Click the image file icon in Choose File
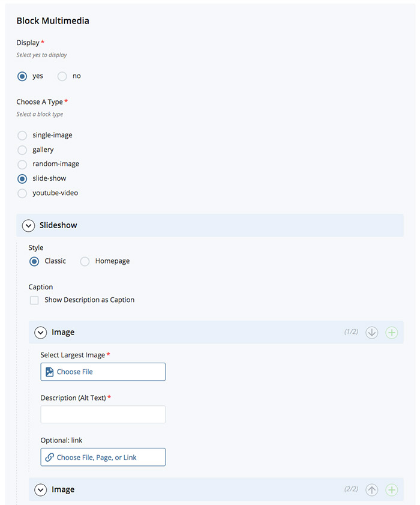The image size is (420, 505). pos(49,372)
